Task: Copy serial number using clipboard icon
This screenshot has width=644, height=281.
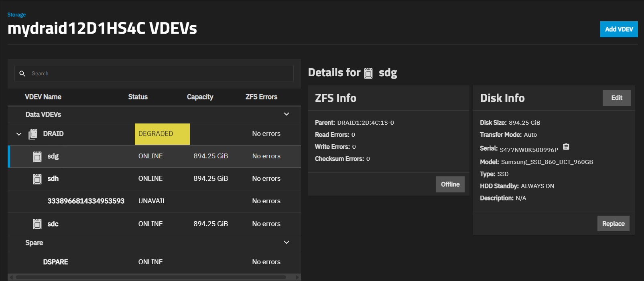Action: (x=566, y=147)
